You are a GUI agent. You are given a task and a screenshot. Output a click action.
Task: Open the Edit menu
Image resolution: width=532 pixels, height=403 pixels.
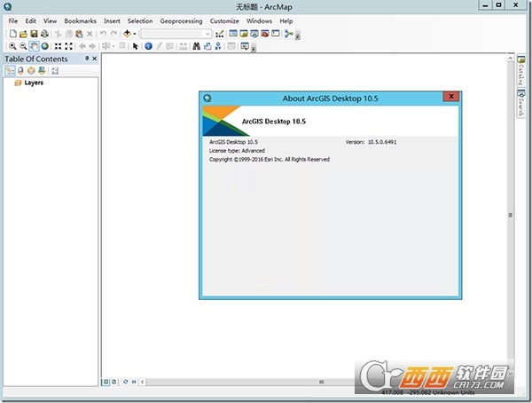point(31,21)
